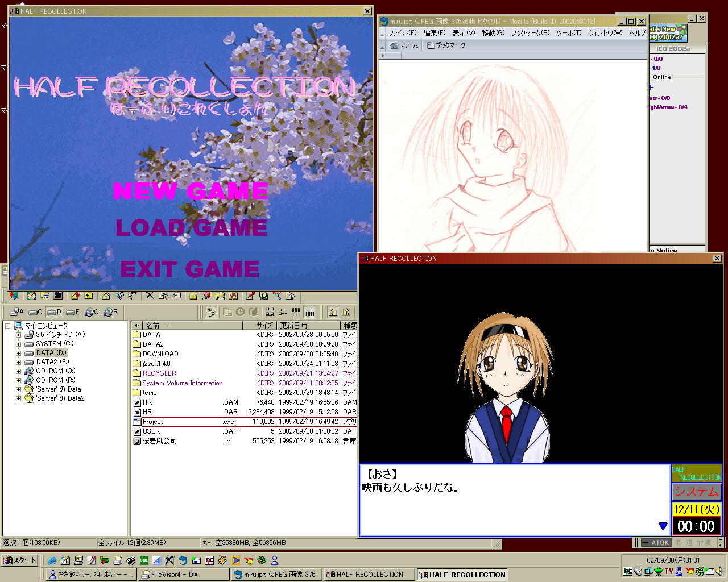Switch to drive D in FileVisor
Viewport: 728px width, 582px height.
click(54, 312)
